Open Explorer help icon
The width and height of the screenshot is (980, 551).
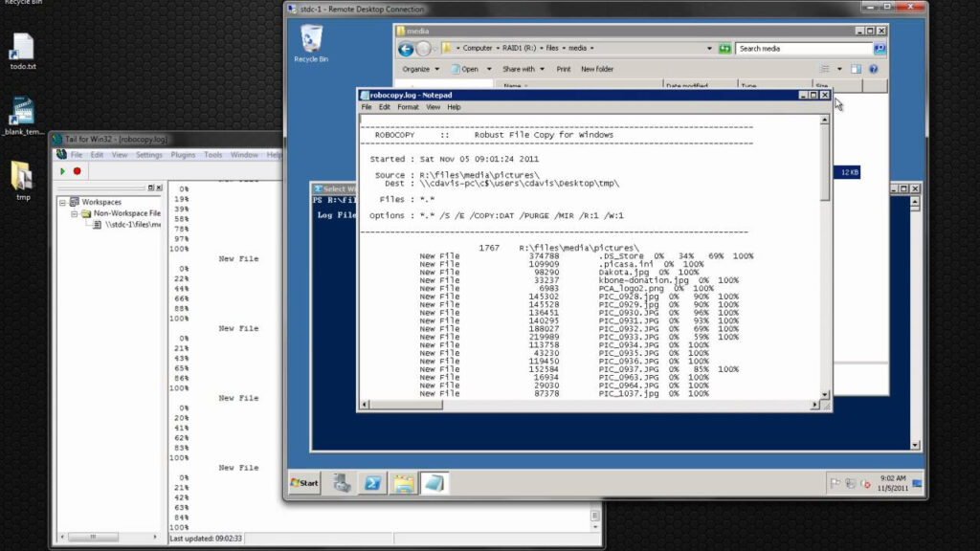(873, 69)
